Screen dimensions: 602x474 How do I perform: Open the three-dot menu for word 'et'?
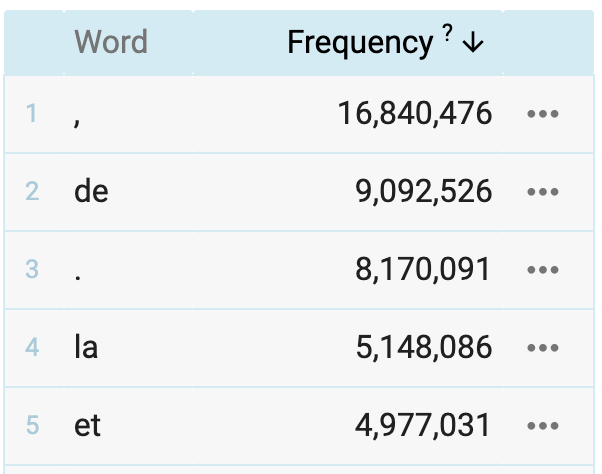pos(542,426)
